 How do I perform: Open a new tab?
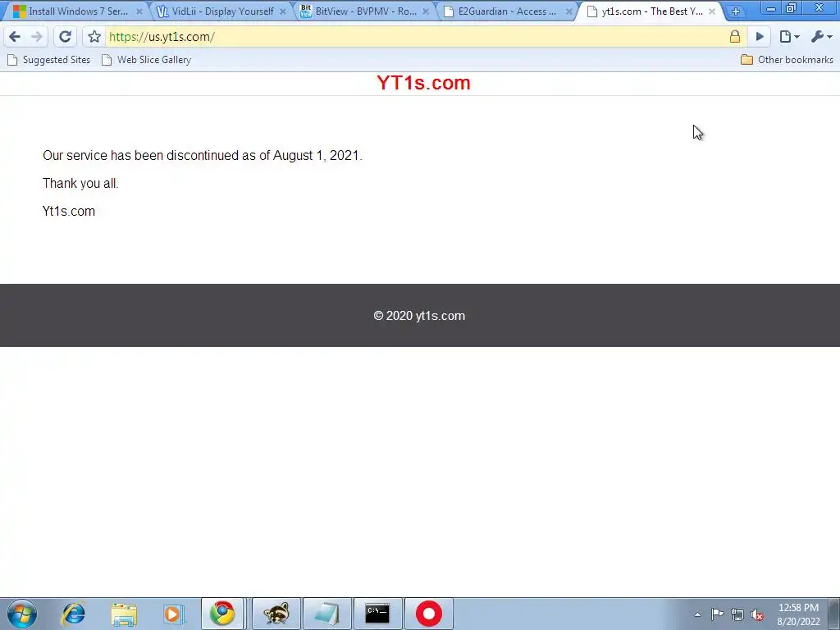click(x=736, y=11)
